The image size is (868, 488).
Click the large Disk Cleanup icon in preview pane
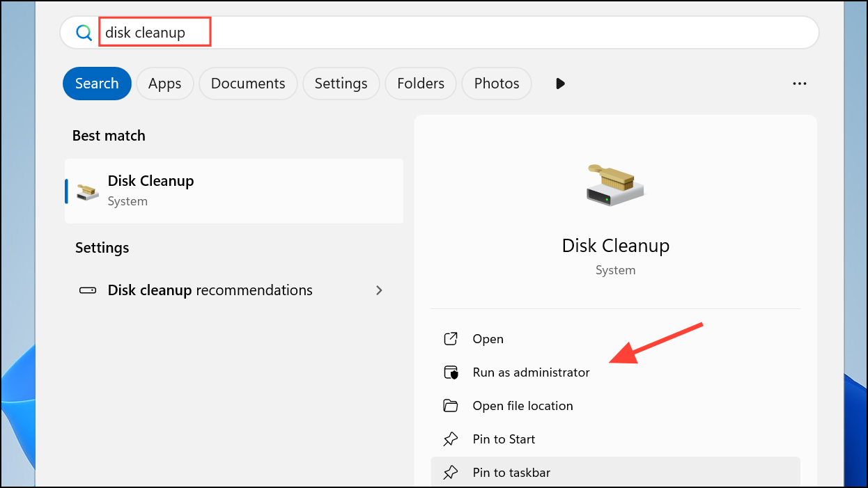click(x=615, y=184)
